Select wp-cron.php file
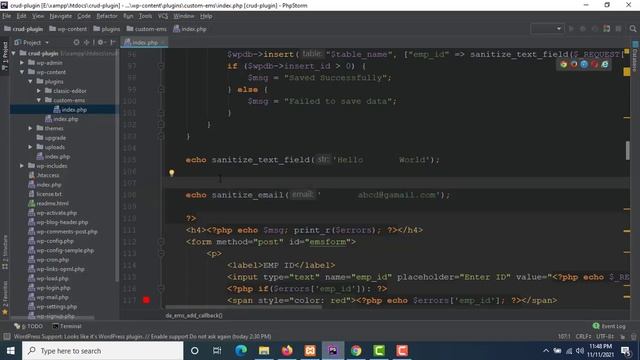The image size is (640, 360). tap(48, 260)
